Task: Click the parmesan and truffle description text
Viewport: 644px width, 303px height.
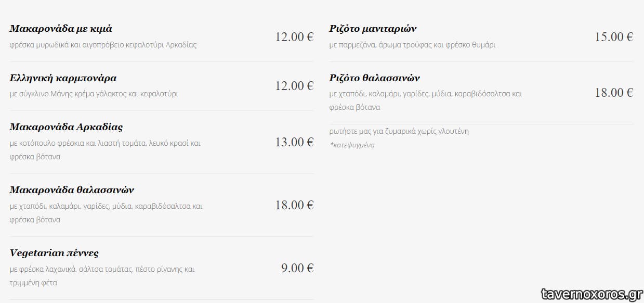Action: pyautogui.click(x=412, y=45)
